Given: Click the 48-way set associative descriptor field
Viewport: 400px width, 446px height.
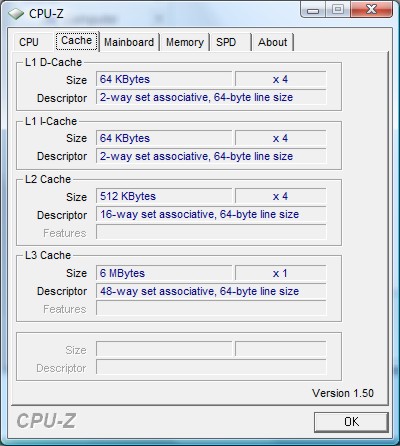Looking at the screenshot, I should [211, 291].
